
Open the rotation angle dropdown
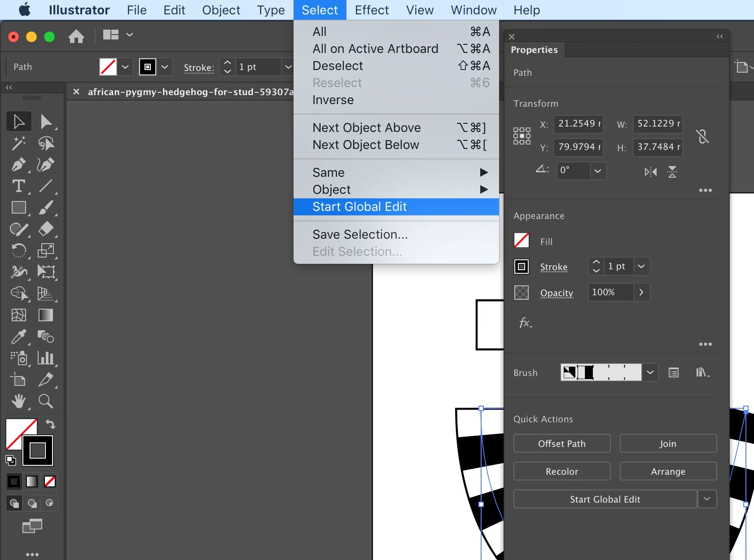coord(598,171)
